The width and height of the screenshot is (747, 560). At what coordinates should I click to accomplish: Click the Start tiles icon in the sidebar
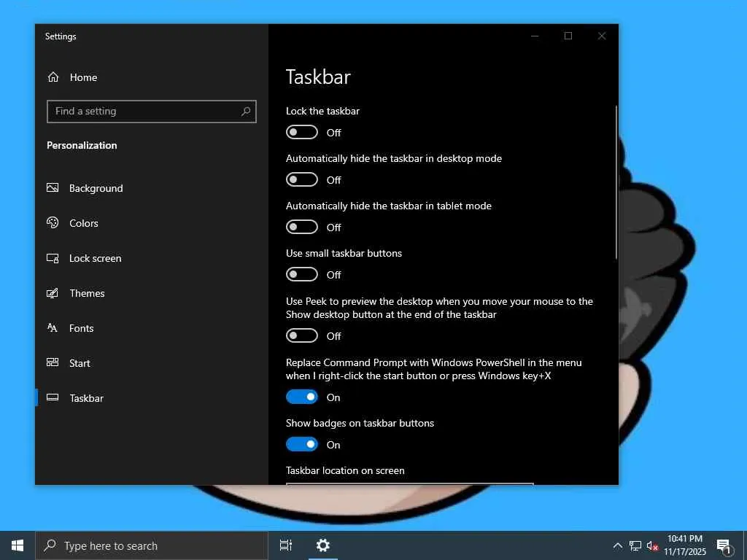click(53, 362)
